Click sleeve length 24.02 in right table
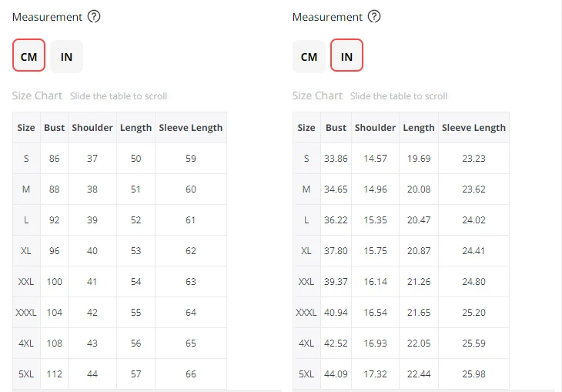The width and height of the screenshot is (562, 392). (473, 220)
